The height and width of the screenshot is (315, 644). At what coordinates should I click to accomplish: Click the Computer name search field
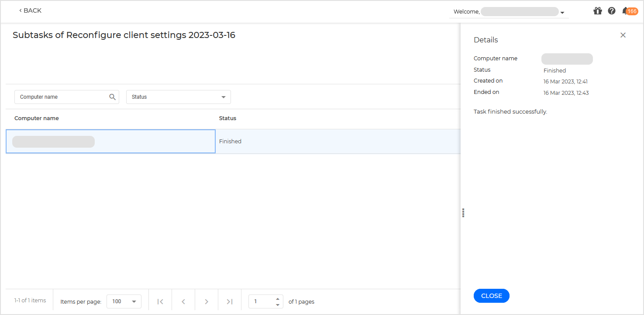61,97
